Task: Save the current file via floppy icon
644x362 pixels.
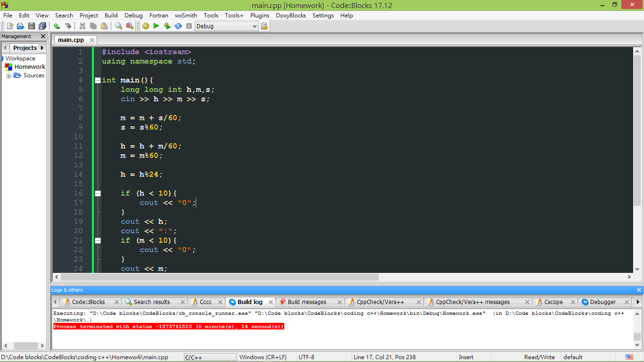Action: (x=32, y=26)
